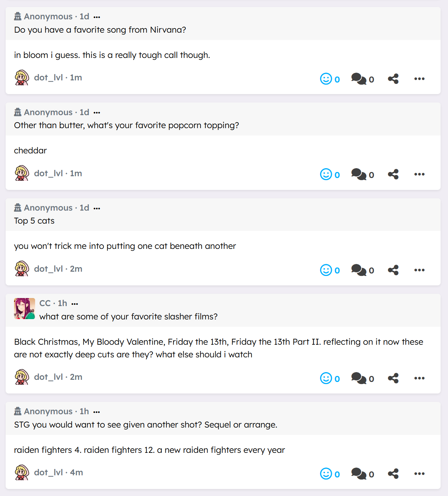Click CC's anime avatar thumbnail
The width and height of the screenshot is (448, 496).
[24, 309]
